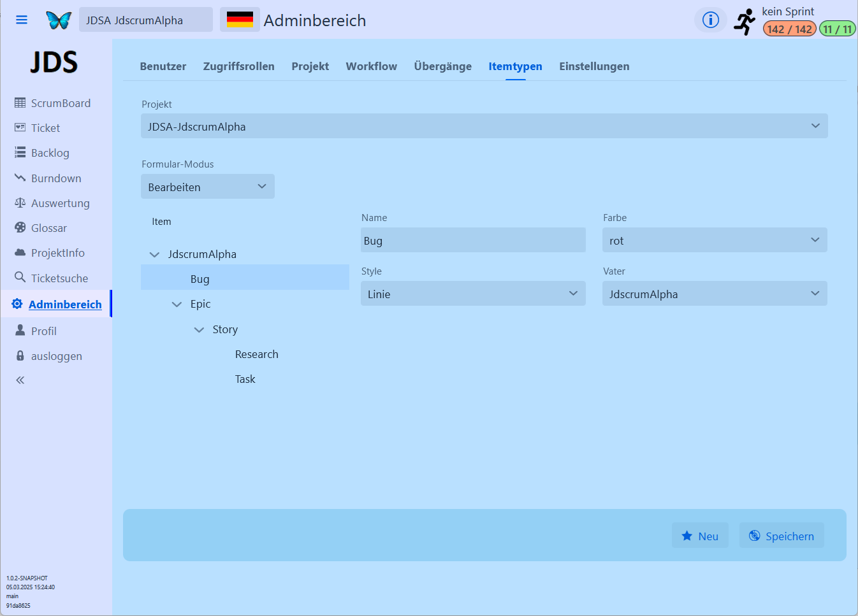Click the Speichern button
The width and height of the screenshot is (858, 616).
click(x=782, y=536)
